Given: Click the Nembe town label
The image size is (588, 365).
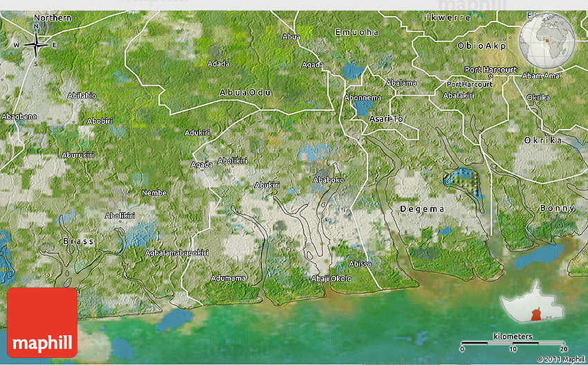Looking at the screenshot, I should pos(154,193).
